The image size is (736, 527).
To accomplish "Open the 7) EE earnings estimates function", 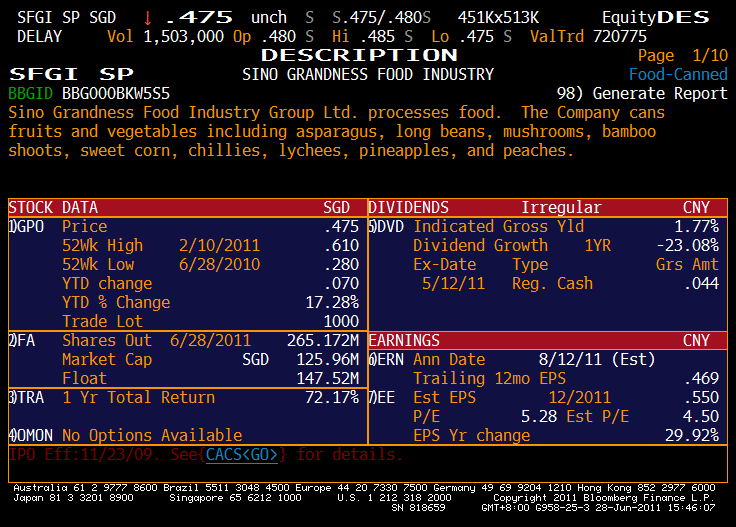I will (382, 398).
